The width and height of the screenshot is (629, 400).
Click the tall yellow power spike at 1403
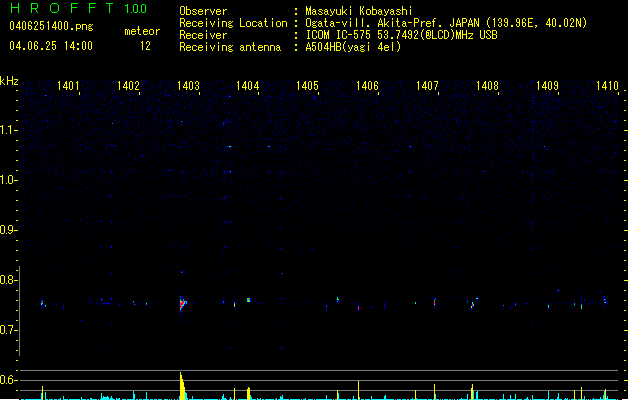(183, 386)
